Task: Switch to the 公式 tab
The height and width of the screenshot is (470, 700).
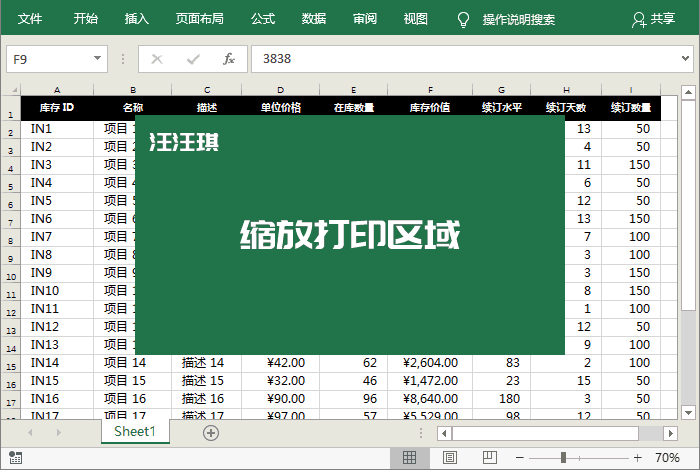Action: click(x=262, y=19)
